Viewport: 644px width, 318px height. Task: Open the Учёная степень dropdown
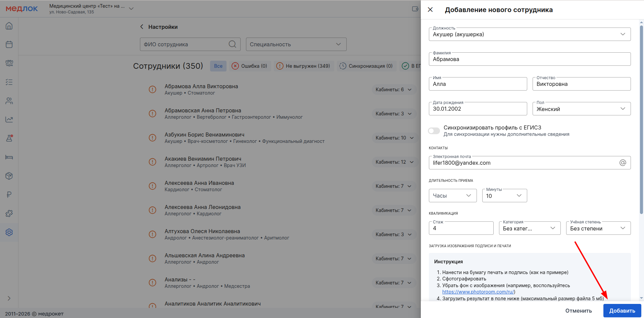pos(598,228)
